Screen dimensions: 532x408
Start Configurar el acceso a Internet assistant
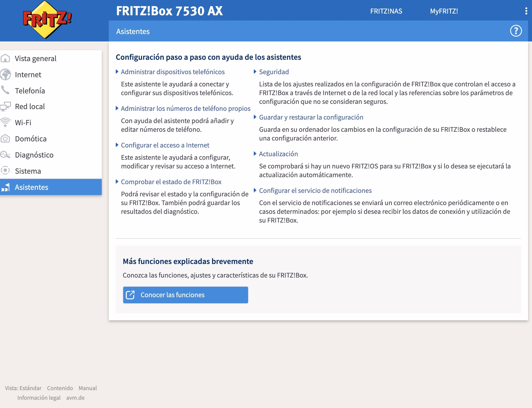click(x=165, y=145)
